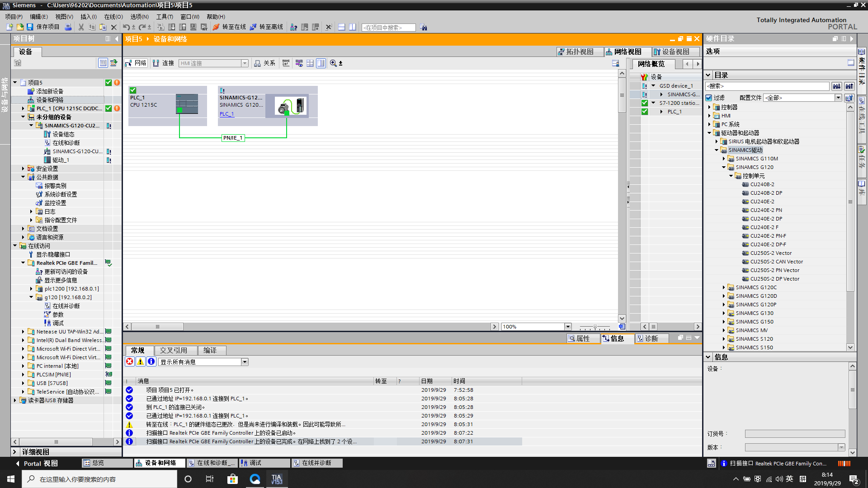This screenshot has width=868, height=488.
Task: Open the 显示所有消息 message filter dropdown
Action: [x=245, y=362]
